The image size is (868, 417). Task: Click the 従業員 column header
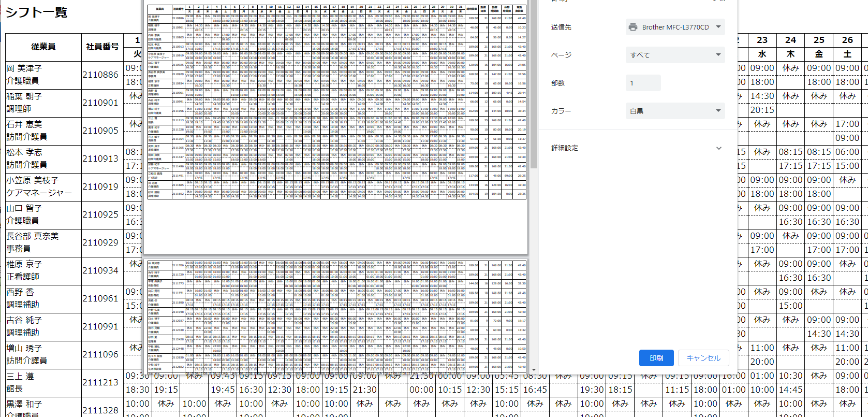coord(43,47)
